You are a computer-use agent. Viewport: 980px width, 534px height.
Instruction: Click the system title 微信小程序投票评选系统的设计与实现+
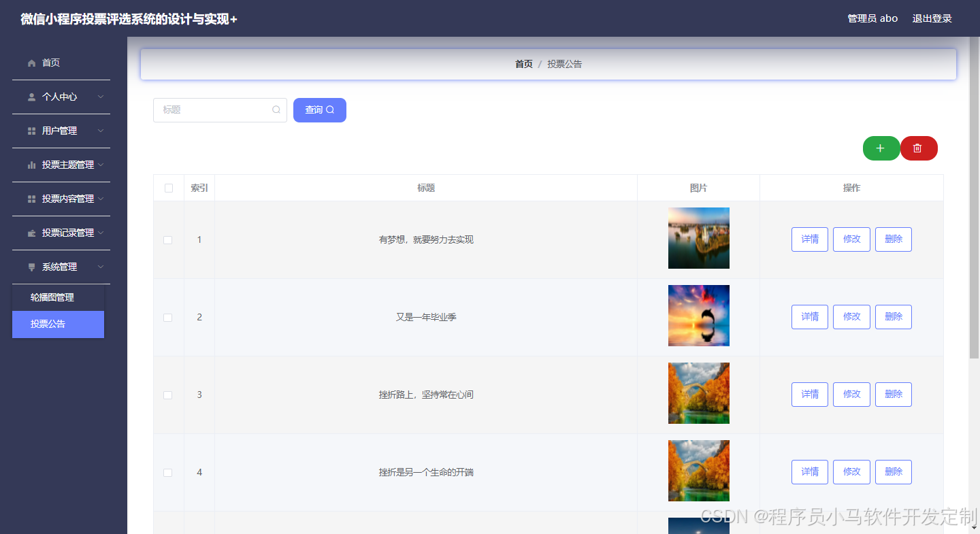click(x=129, y=19)
